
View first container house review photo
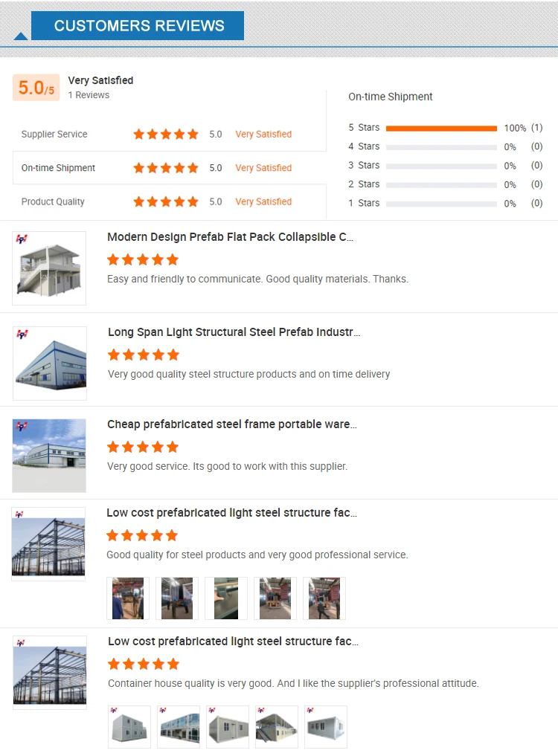pyautogui.click(x=129, y=727)
